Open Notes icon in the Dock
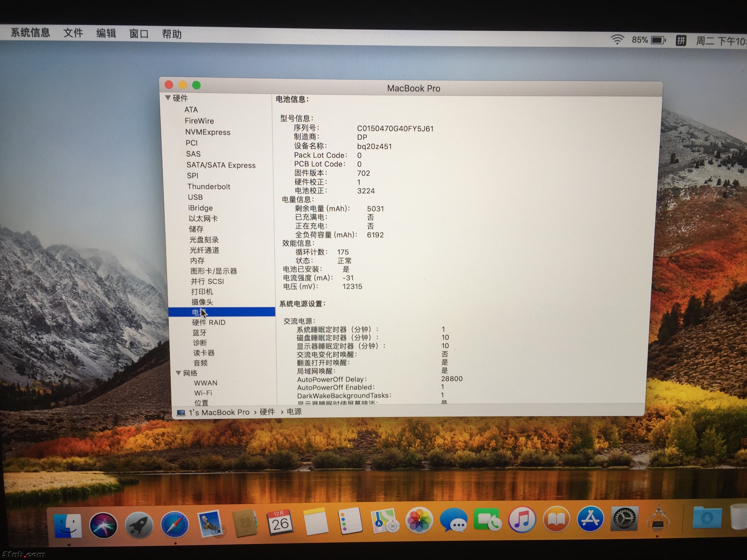The height and width of the screenshot is (560, 747). click(315, 522)
